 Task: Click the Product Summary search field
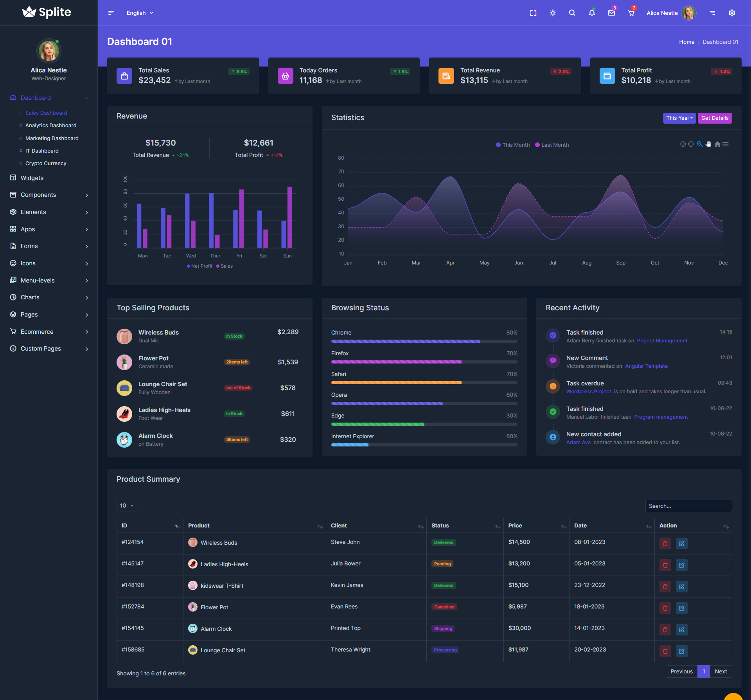click(688, 506)
